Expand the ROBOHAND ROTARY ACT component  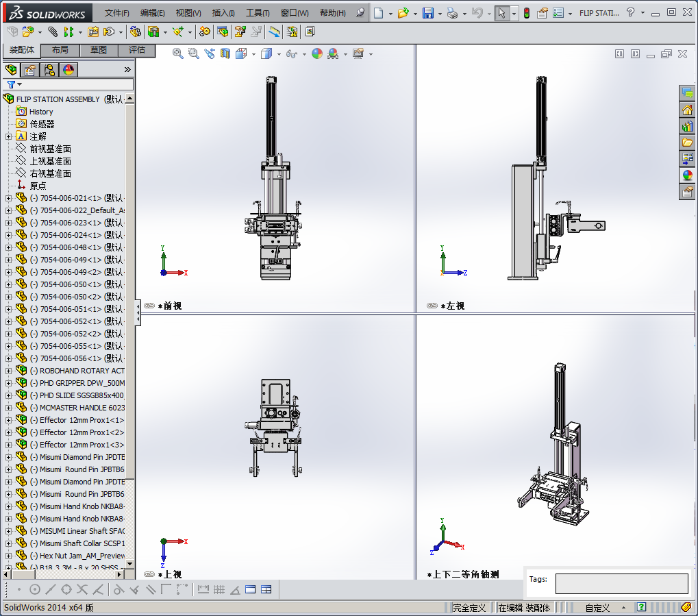[8, 371]
